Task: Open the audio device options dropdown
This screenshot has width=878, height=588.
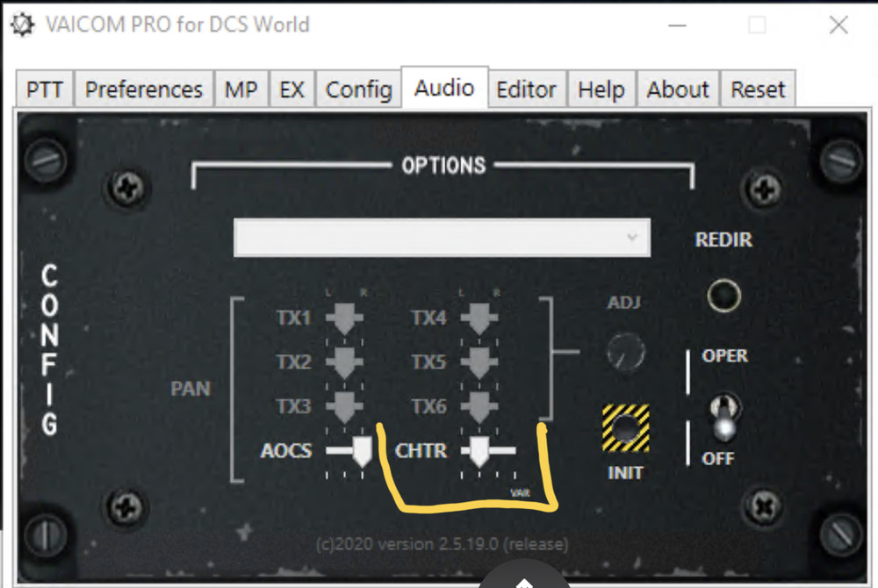Action: pyautogui.click(x=442, y=238)
